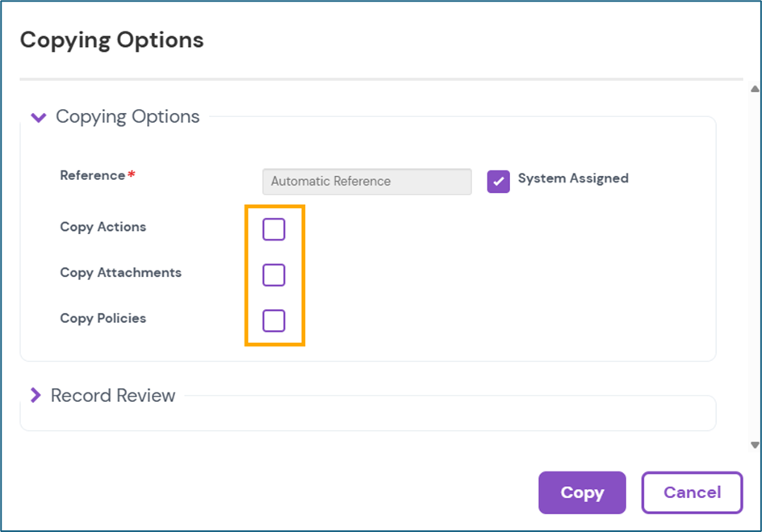Image resolution: width=762 pixels, height=532 pixels.
Task: Click the scrollbar down arrow
Action: coord(755,445)
